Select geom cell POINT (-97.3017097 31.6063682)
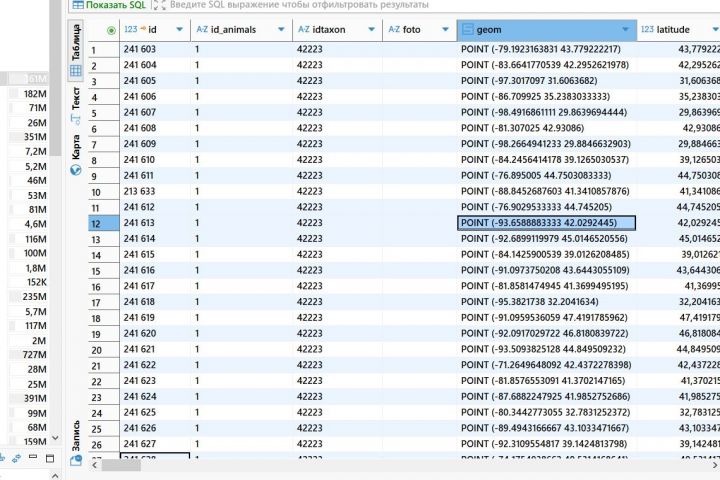This screenshot has width=720, height=480. [x=547, y=81]
